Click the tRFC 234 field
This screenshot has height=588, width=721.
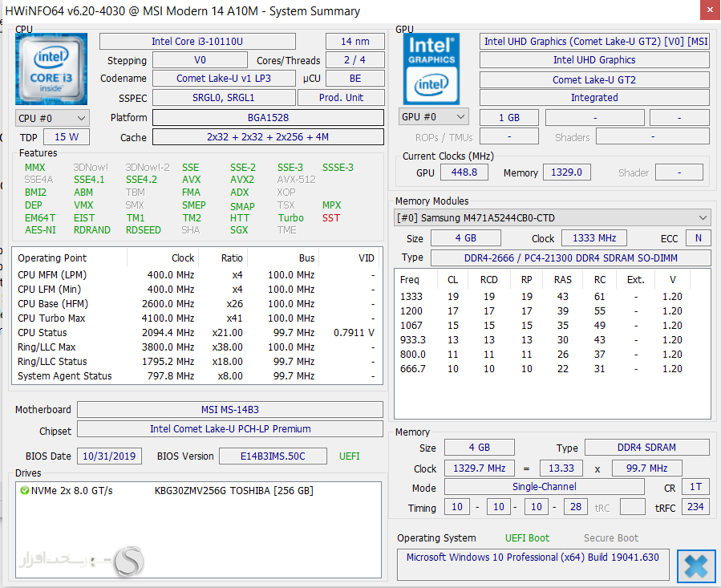click(695, 506)
